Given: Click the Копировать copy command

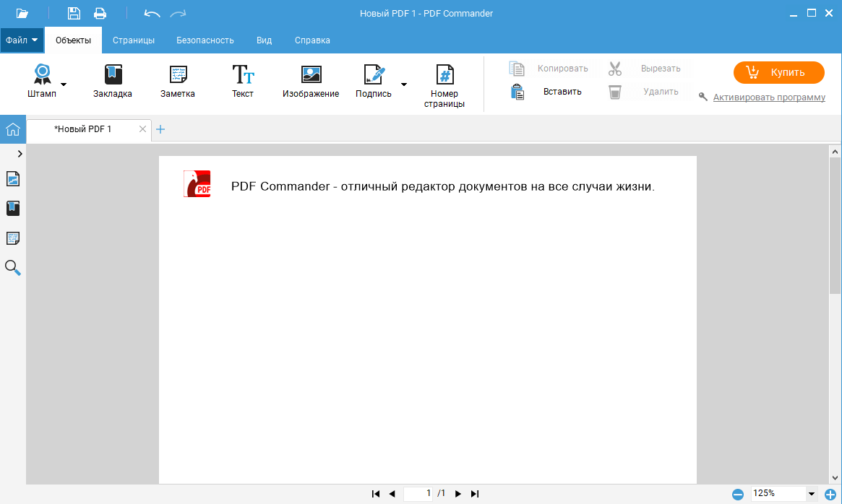Looking at the screenshot, I should pos(549,69).
